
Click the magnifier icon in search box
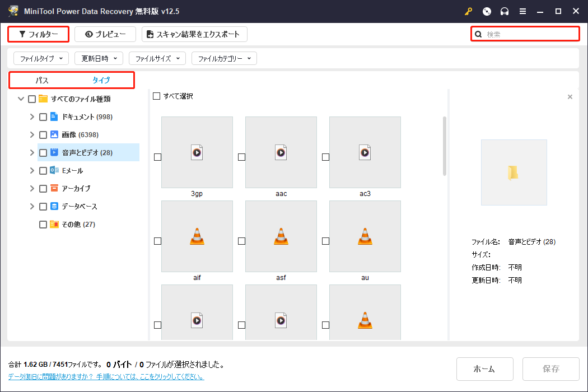478,34
